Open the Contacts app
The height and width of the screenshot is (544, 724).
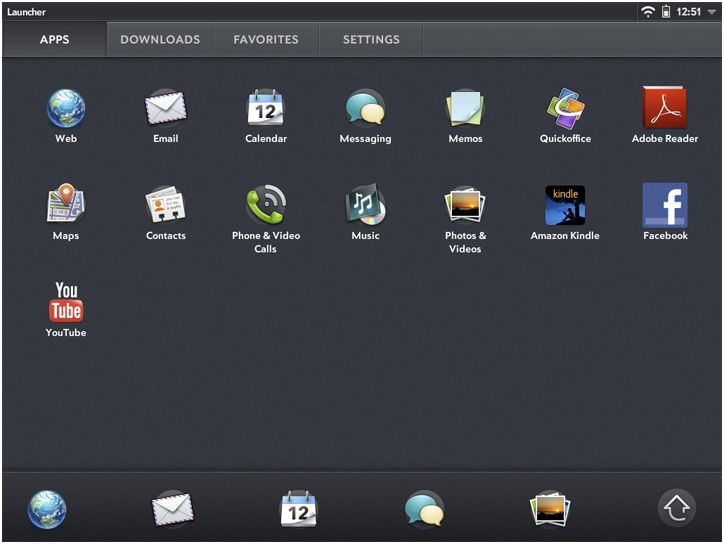166,205
